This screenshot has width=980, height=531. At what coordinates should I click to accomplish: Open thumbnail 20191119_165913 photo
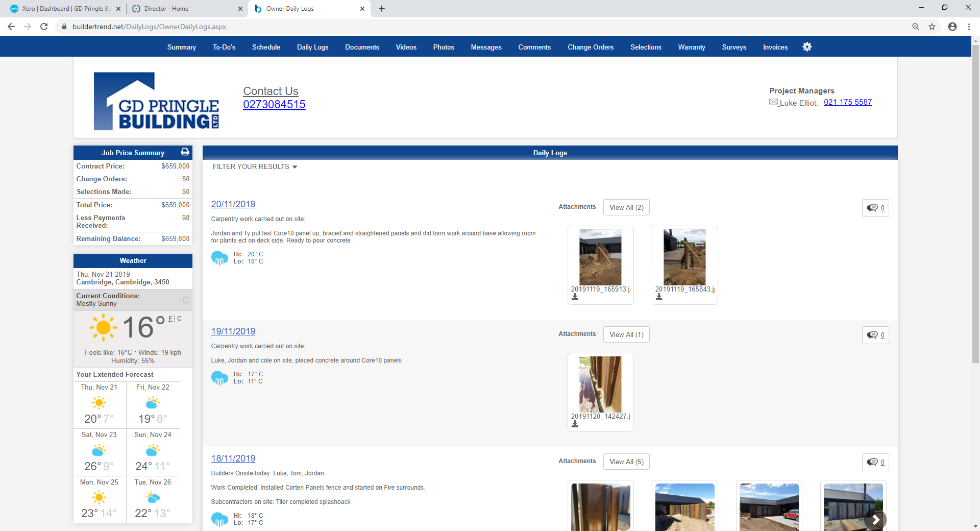600,257
